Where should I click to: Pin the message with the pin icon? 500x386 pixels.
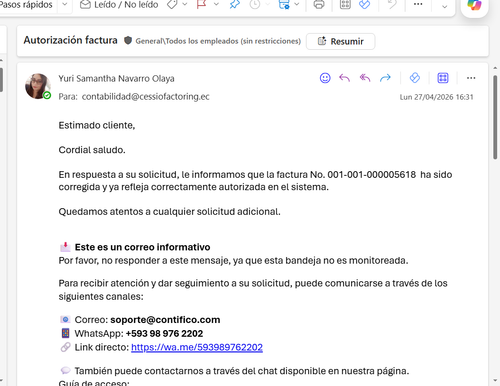tap(235, 5)
